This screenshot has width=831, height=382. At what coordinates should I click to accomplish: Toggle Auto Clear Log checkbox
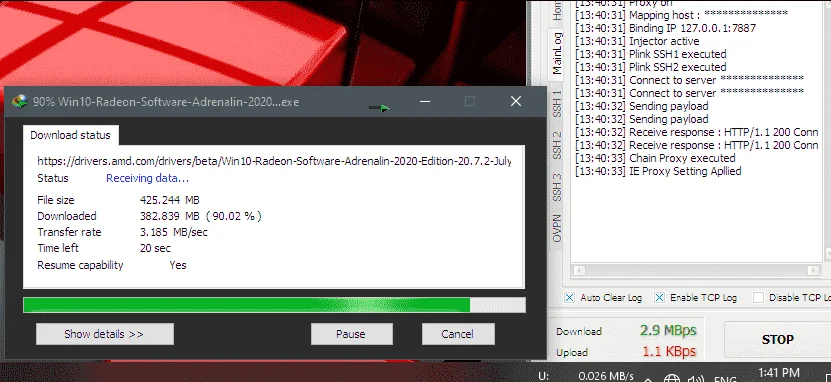[569, 298]
